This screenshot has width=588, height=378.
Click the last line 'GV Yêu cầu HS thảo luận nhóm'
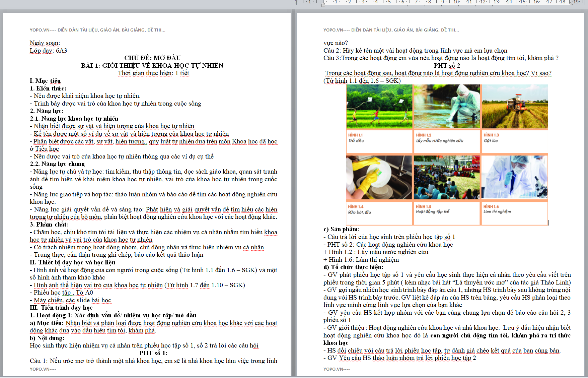pyautogui.click(x=400, y=358)
